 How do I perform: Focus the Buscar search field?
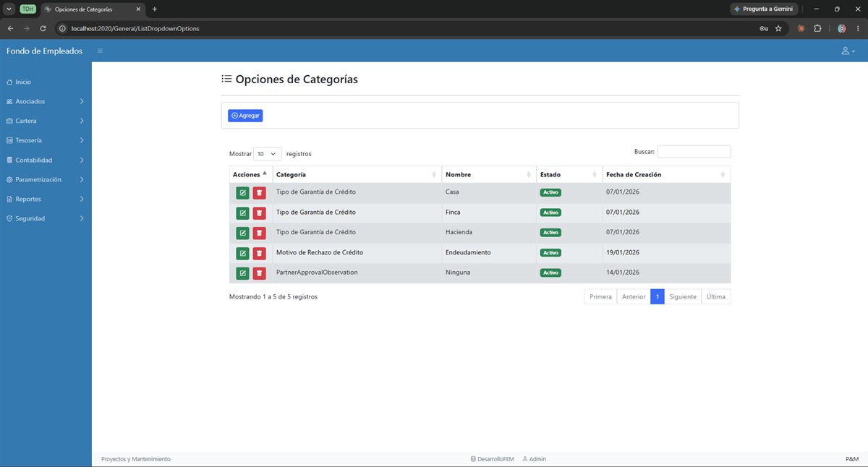(x=694, y=152)
